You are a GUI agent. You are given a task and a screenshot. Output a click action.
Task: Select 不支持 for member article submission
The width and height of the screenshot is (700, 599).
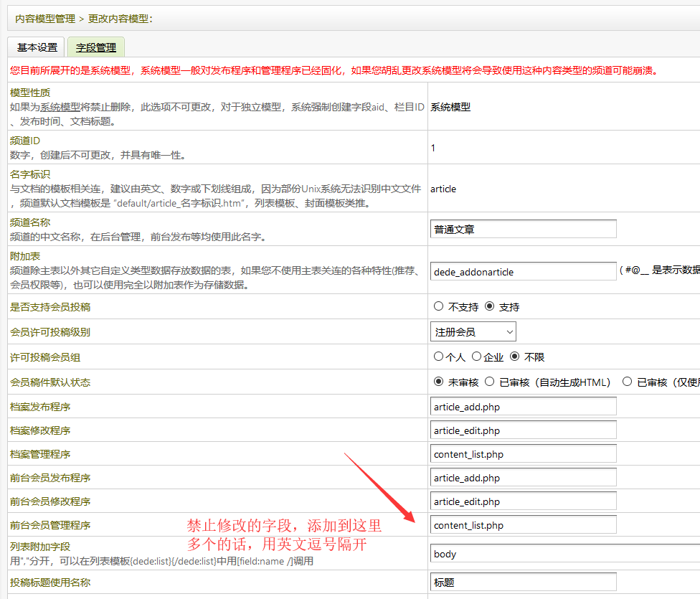click(x=439, y=307)
